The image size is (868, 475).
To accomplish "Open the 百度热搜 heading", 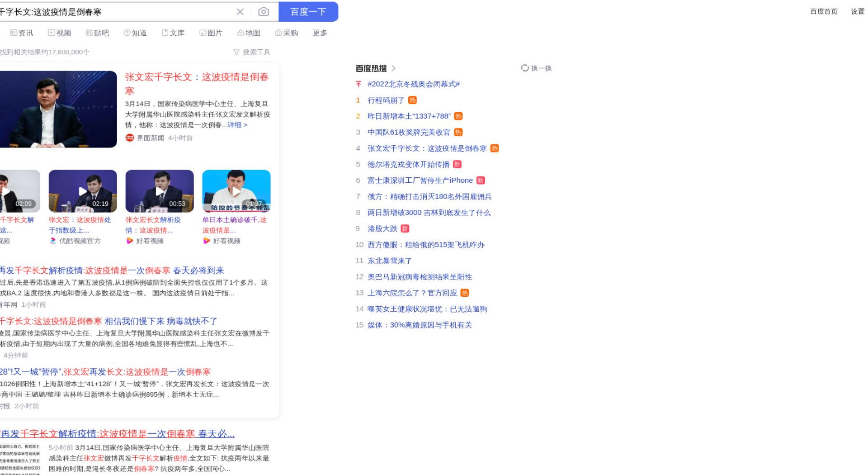I will pyautogui.click(x=371, y=68).
